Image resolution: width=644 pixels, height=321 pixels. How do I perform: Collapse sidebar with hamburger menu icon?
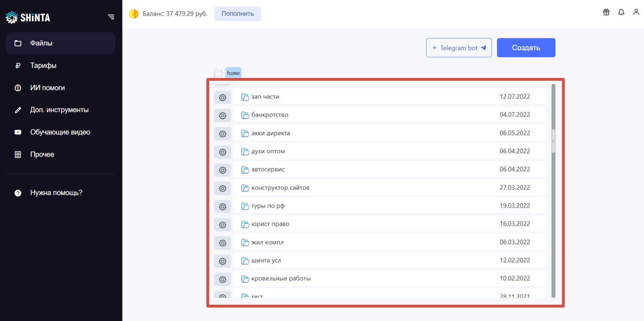point(111,17)
